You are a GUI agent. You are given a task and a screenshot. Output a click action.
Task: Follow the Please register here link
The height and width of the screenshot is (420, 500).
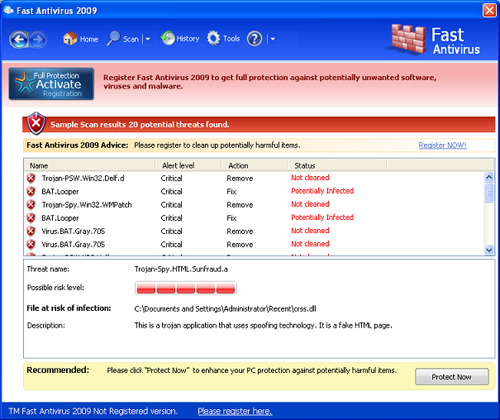click(x=235, y=411)
